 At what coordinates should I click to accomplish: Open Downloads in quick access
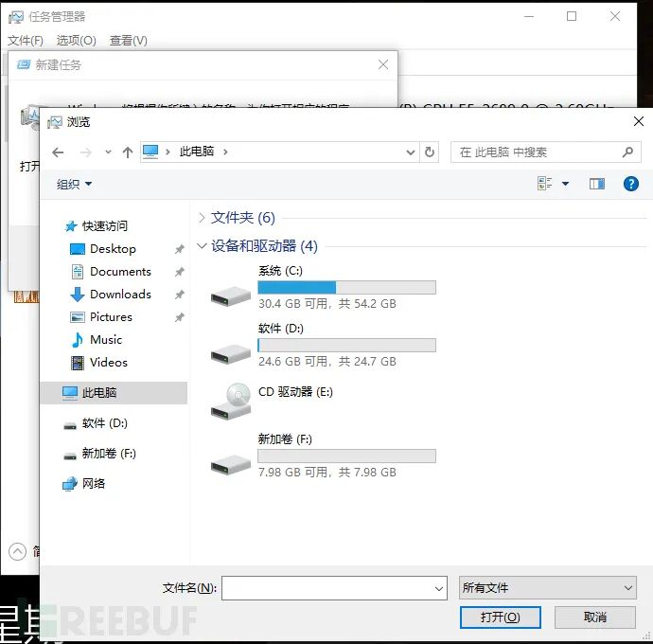pyautogui.click(x=111, y=295)
